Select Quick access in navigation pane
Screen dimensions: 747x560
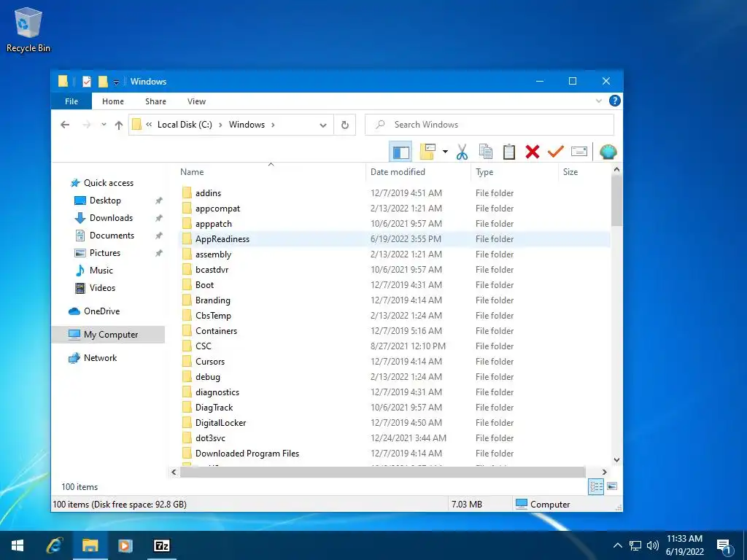pyautogui.click(x=109, y=183)
